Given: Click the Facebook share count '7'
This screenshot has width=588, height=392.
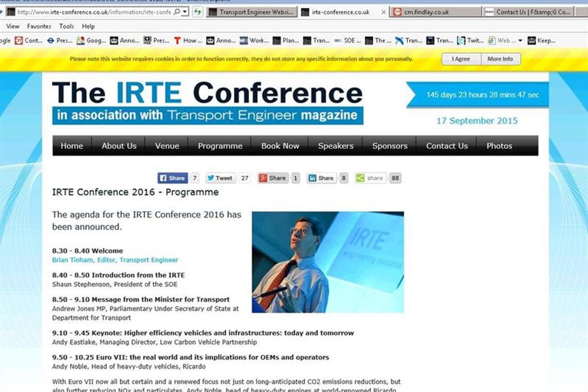Looking at the screenshot, I should [x=195, y=178].
